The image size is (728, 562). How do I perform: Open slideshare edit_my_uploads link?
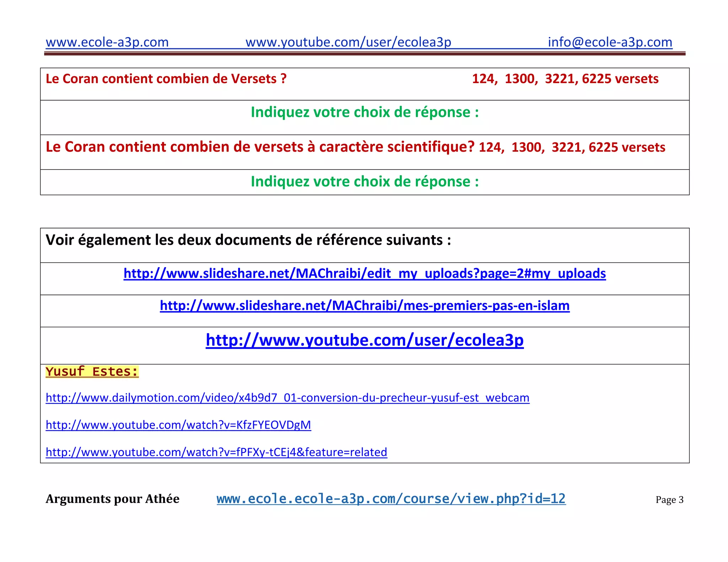[x=365, y=274]
